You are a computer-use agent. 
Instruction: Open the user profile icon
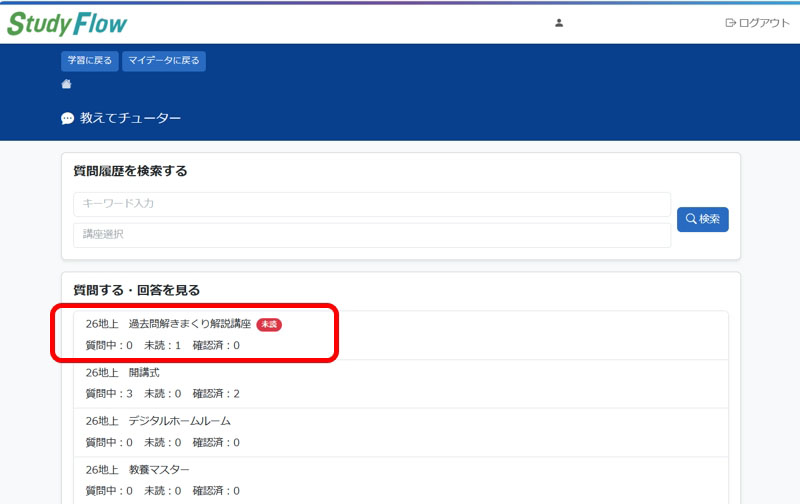click(x=559, y=23)
